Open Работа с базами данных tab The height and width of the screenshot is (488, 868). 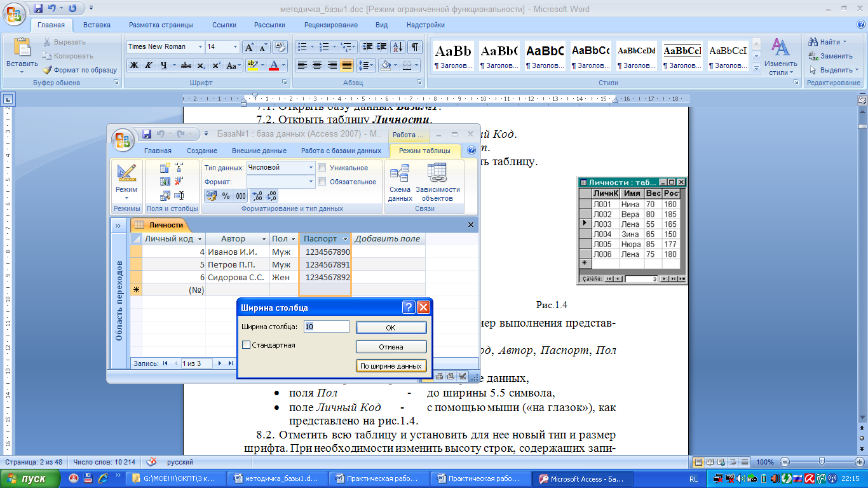coord(341,151)
